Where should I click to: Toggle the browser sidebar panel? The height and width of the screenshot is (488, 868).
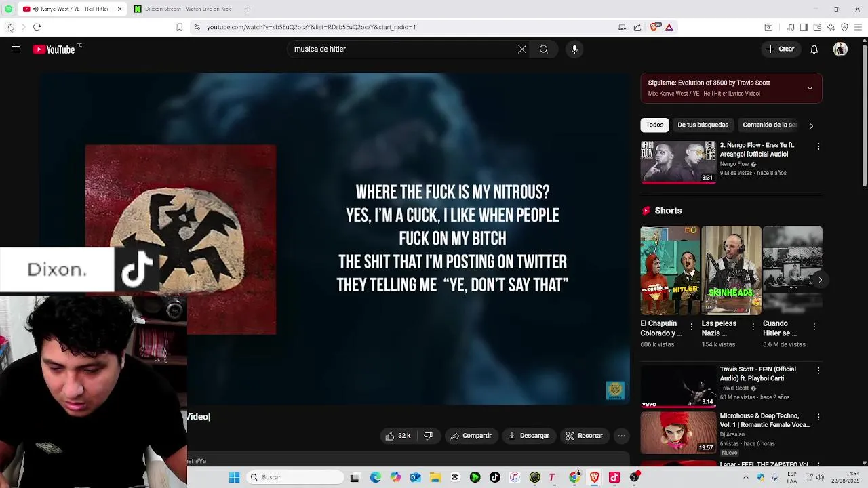pyautogui.click(x=804, y=27)
